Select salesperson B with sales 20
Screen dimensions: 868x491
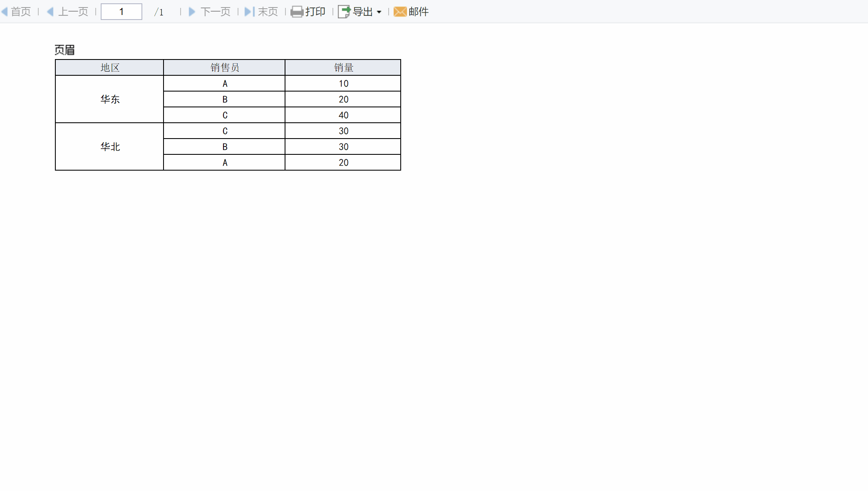224,99
